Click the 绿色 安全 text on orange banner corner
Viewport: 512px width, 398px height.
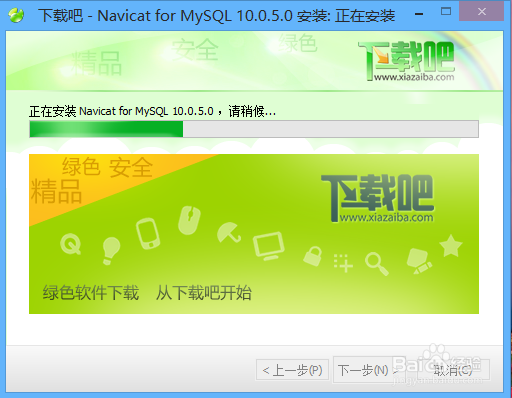click(x=107, y=167)
